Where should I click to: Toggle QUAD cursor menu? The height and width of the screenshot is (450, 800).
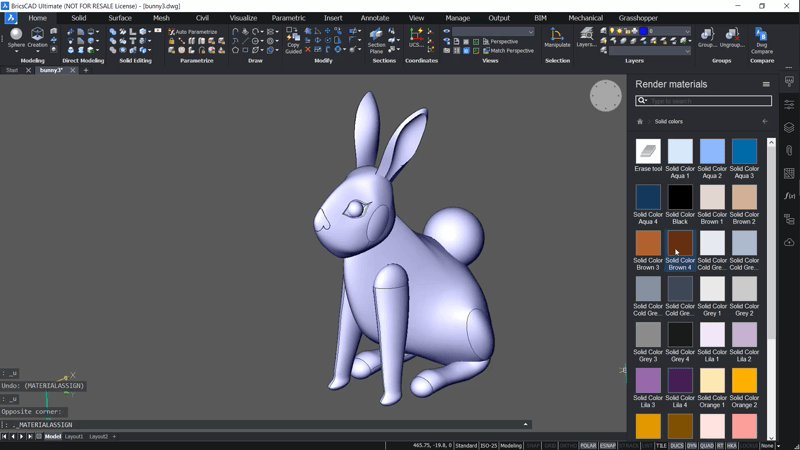click(707, 445)
